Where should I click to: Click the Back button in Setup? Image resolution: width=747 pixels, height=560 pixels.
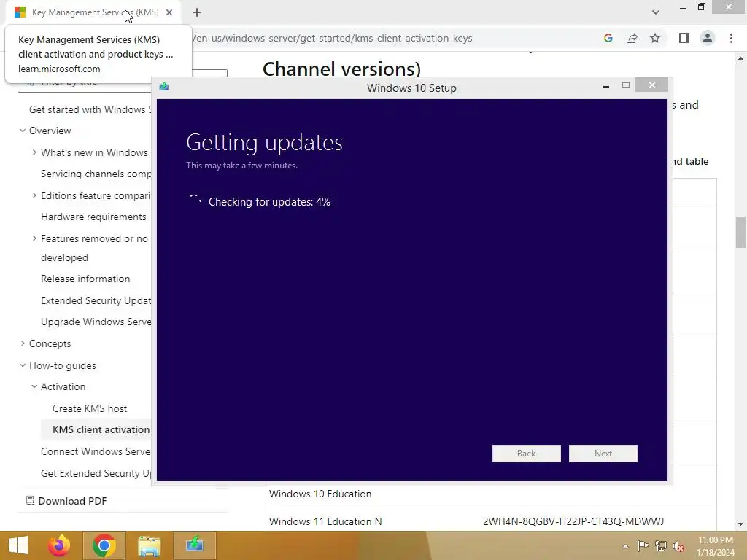click(527, 454)
